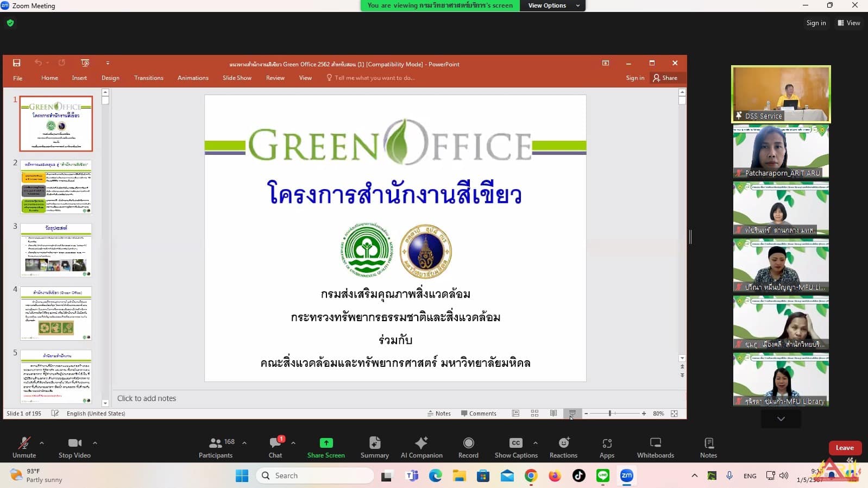
Task: Select the Review ribbon tab
Action: pos(275,78)
